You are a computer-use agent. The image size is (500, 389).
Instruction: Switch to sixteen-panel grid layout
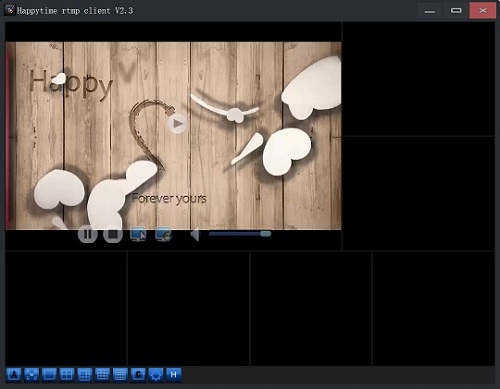point(120,375)
